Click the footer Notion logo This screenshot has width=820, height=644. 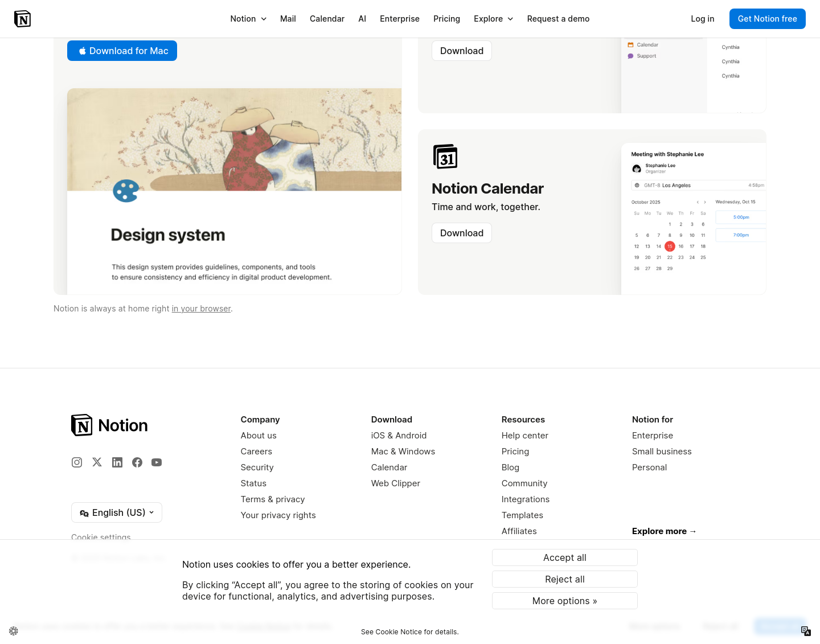click(x=109, y=425)
